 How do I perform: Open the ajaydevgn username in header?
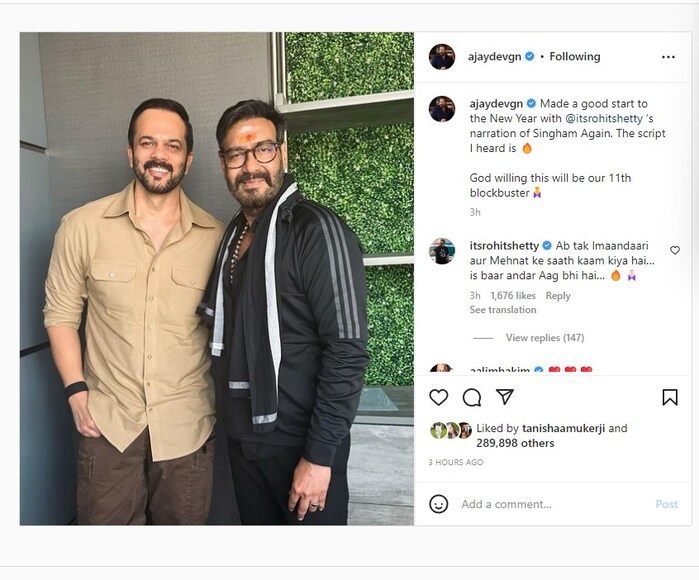tap(494, 57)
